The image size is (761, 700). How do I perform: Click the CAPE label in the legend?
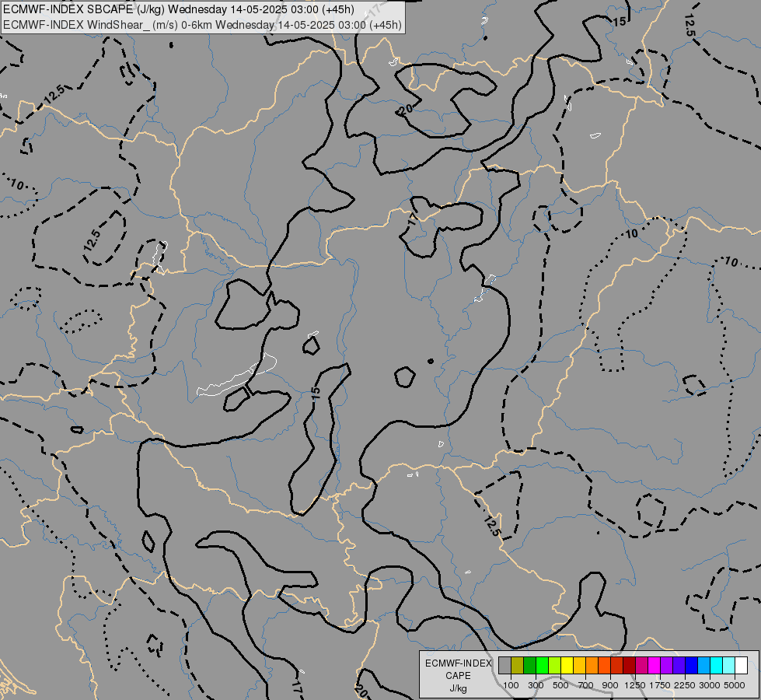click(458, 676)
